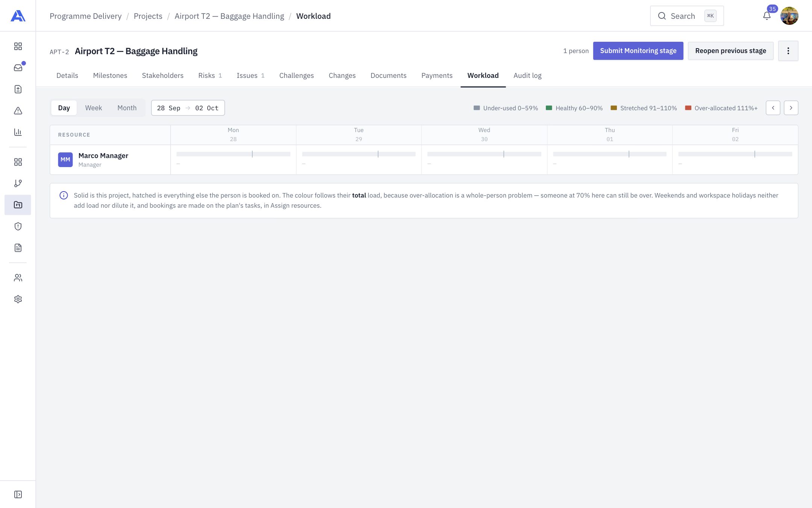Image resolution: width=812 pixels, height=508 pixels.
Task: Open the 28 Sep to 02 Oct date picker
Action: click(188, 108)
